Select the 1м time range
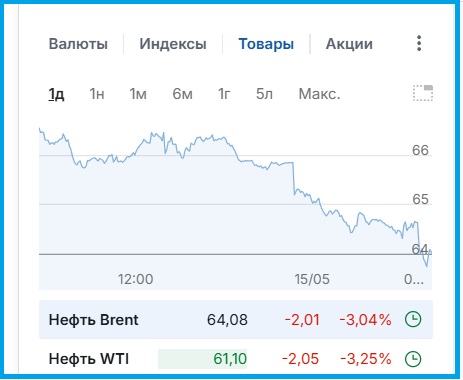 coord(138,94)
